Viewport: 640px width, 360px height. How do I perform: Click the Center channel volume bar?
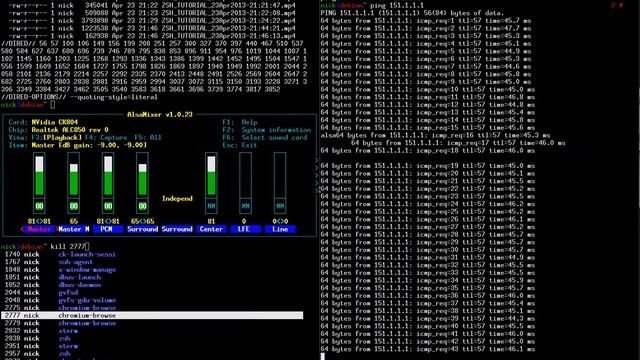(211, 176)
